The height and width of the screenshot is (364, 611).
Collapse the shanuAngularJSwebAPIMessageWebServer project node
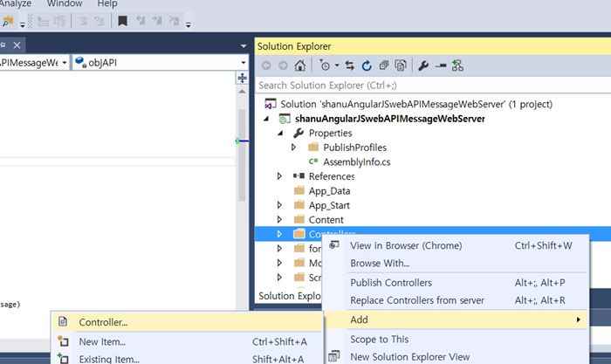pyautogui.click(x=266, y=119)
